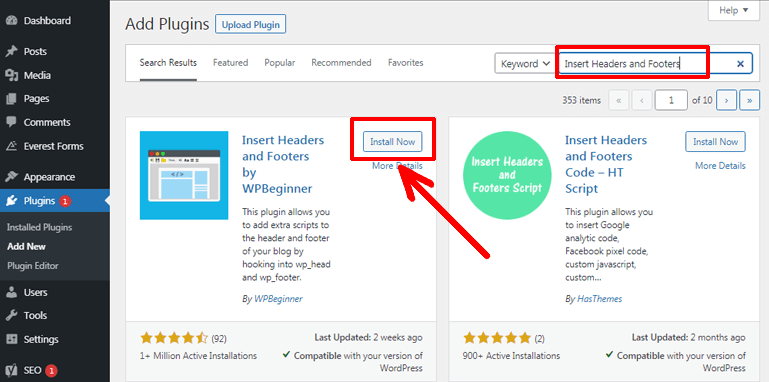
Task: Open the Recommended plugins tab
Action: coord(341,63)
